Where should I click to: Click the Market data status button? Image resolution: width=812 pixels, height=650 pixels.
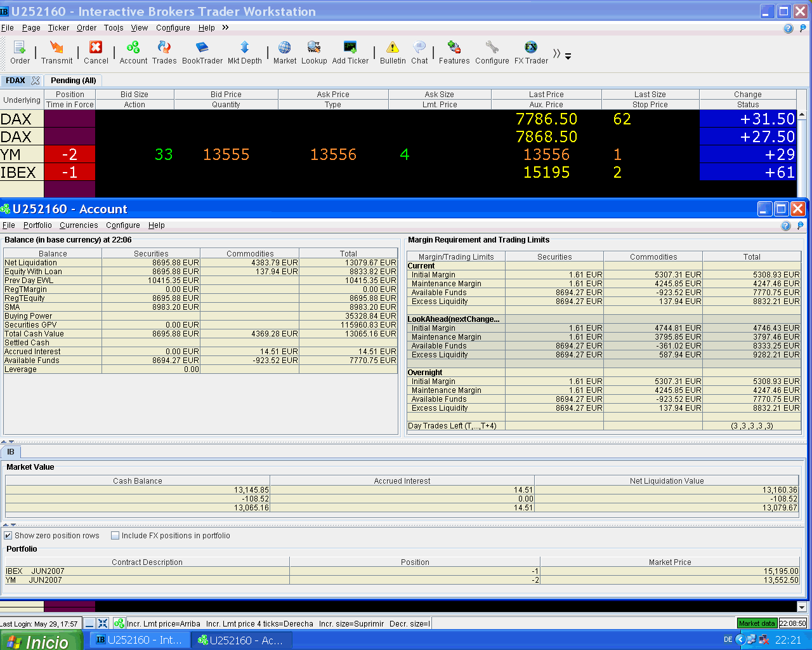point(757,623)
